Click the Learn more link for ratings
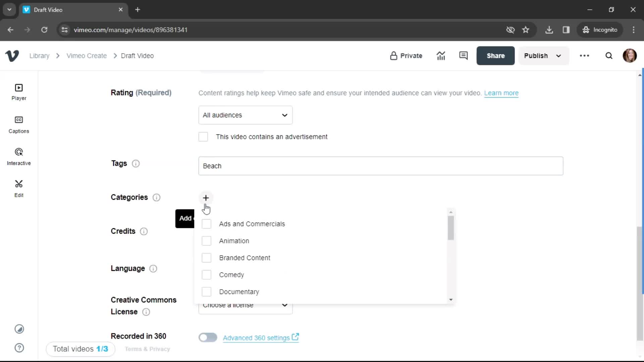This screenshot has height=362, width=644. point(501,93)
